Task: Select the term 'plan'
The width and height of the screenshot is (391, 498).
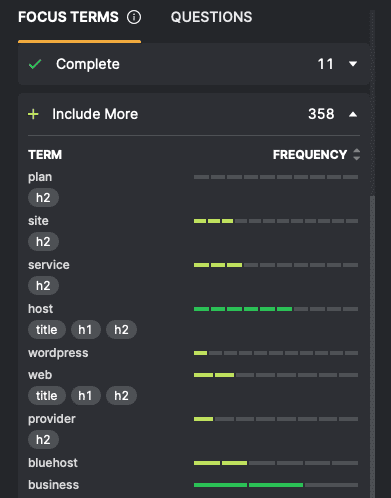Action: [40, 177]
